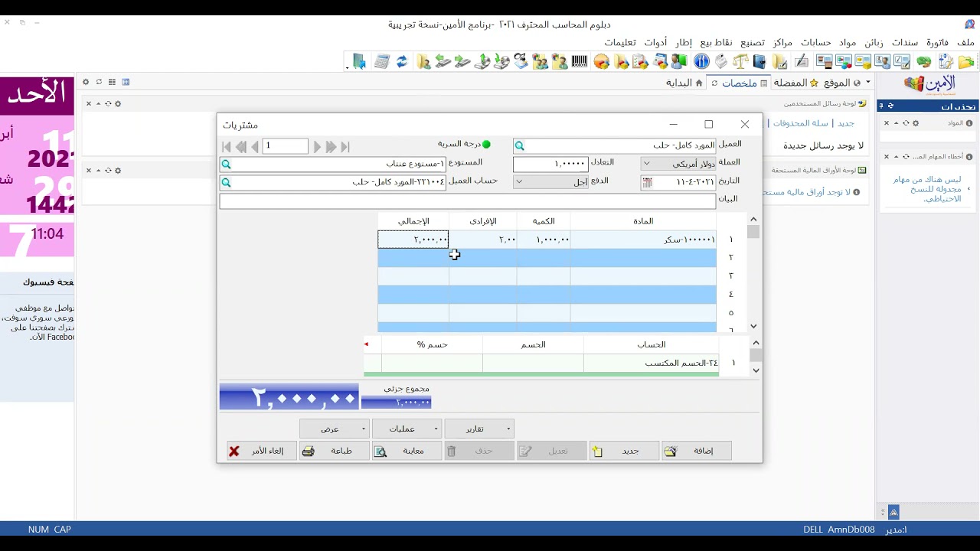Open سلة المحذوفات link in messages panel
Viewport: 980px width, 551px height.
click(x=801, y=123)
